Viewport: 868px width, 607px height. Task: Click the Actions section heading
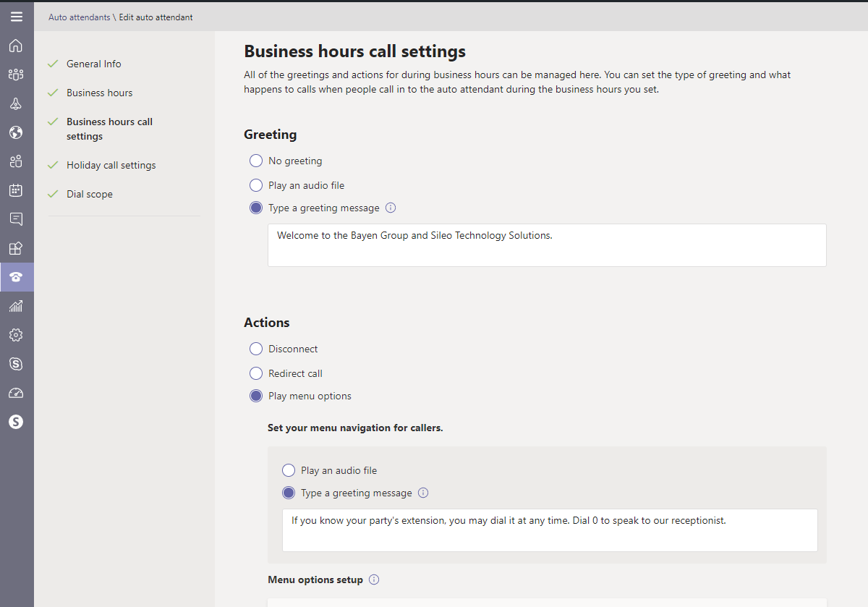(267, 323)
